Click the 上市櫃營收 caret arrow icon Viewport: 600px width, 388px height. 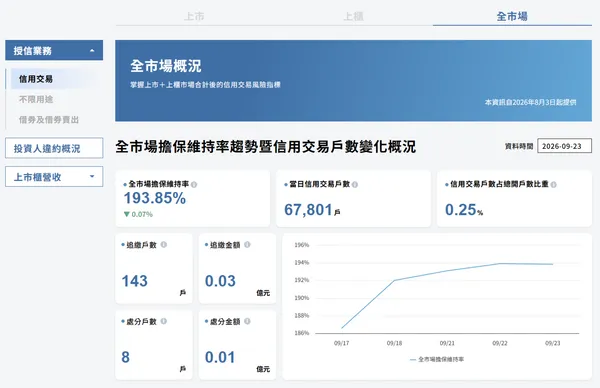point(92,176)
